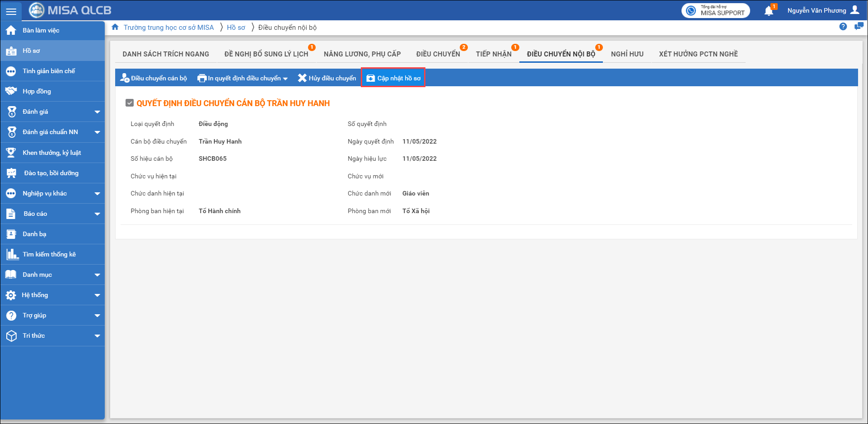
Task: Click the MISA Support phone button
Action: pos(715,10)
